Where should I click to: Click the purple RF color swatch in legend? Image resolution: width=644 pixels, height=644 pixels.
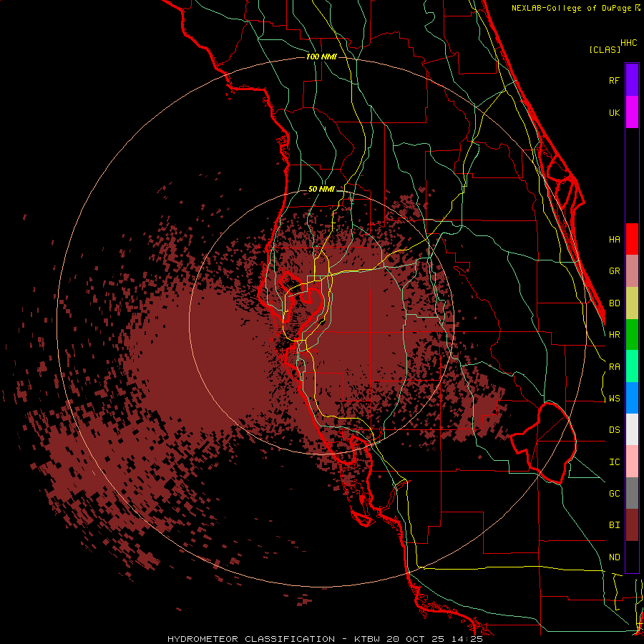pos(632,79)
